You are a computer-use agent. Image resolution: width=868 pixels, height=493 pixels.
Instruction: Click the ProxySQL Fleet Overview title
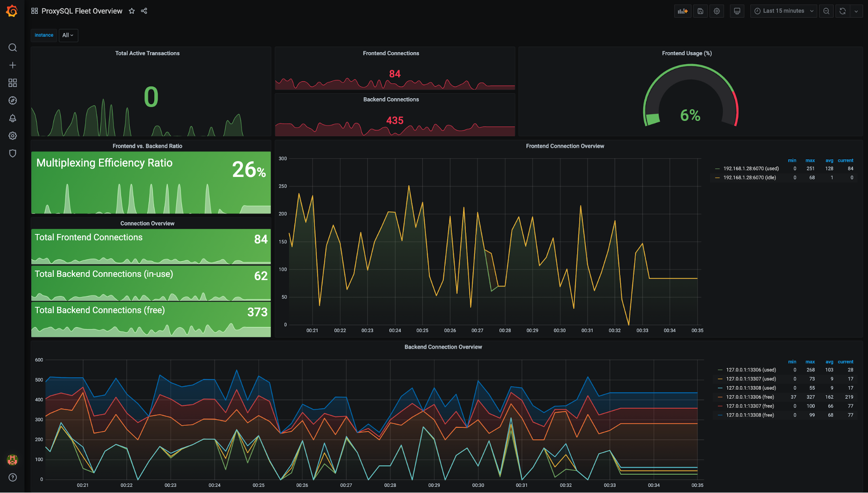pos(82,11)
